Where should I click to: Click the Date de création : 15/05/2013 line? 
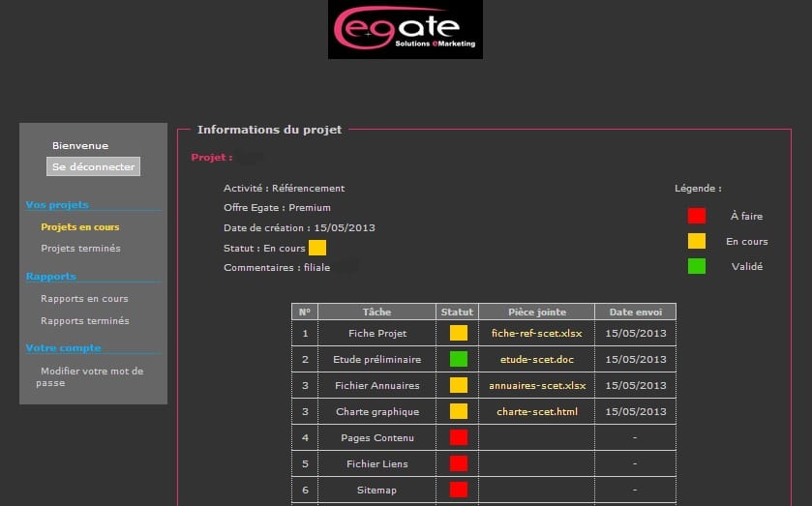(x=299, y=227)
